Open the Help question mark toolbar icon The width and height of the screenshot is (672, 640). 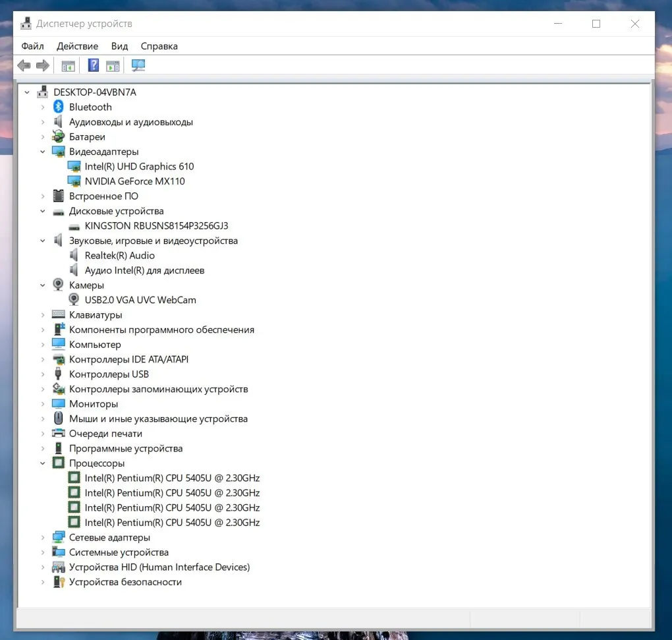pyautogui.click(x=93, y=65)
